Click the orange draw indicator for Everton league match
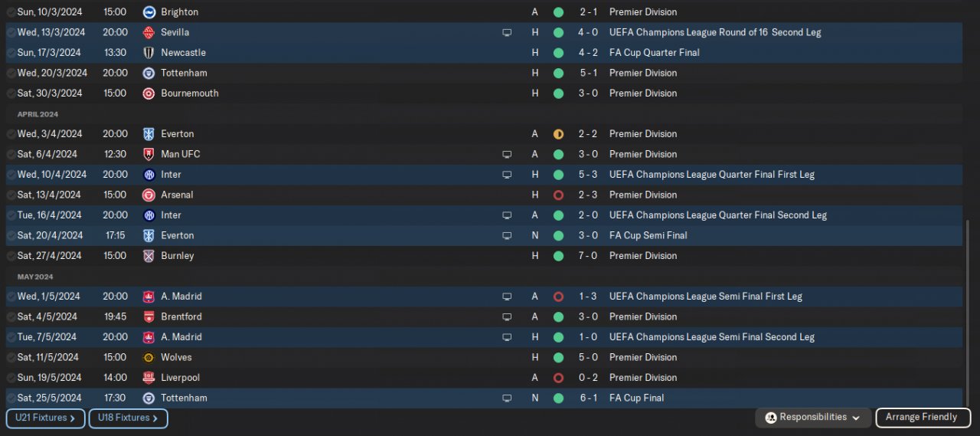This screenshot has height=436, width=980. coord(558,134)
